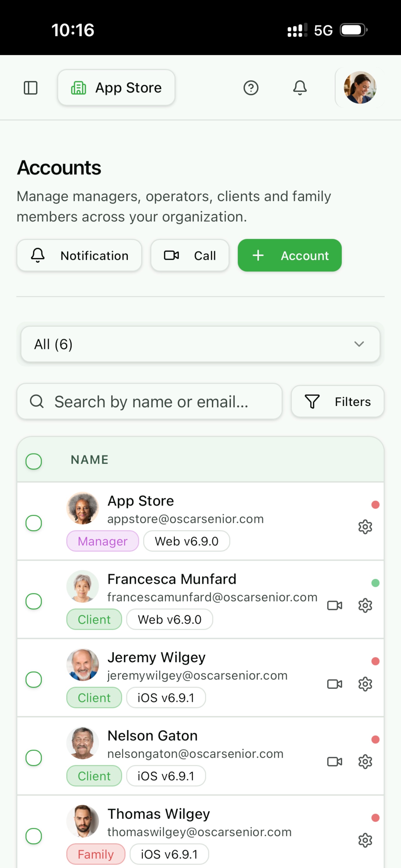Image resolution: width=401 pixels, height=868 pixels.
Task: Open the user profile avatar
Action: click(360, 87)
